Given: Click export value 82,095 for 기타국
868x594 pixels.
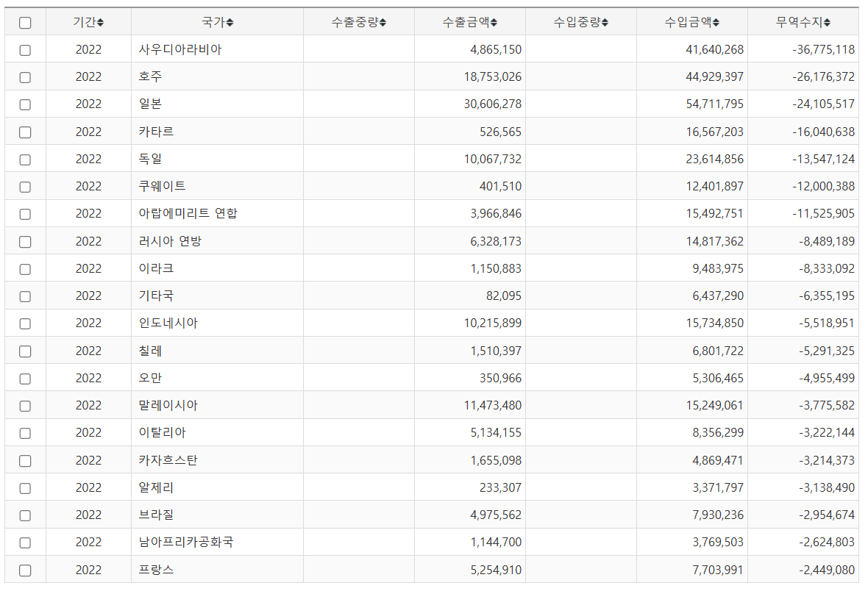Looking at the screenshot, I should 504,296.
